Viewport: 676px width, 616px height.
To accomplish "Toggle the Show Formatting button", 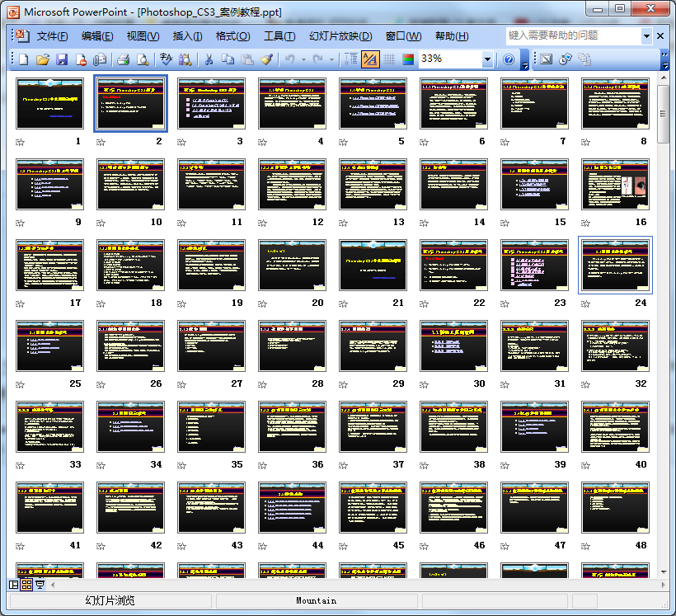I will click(370, 59).
